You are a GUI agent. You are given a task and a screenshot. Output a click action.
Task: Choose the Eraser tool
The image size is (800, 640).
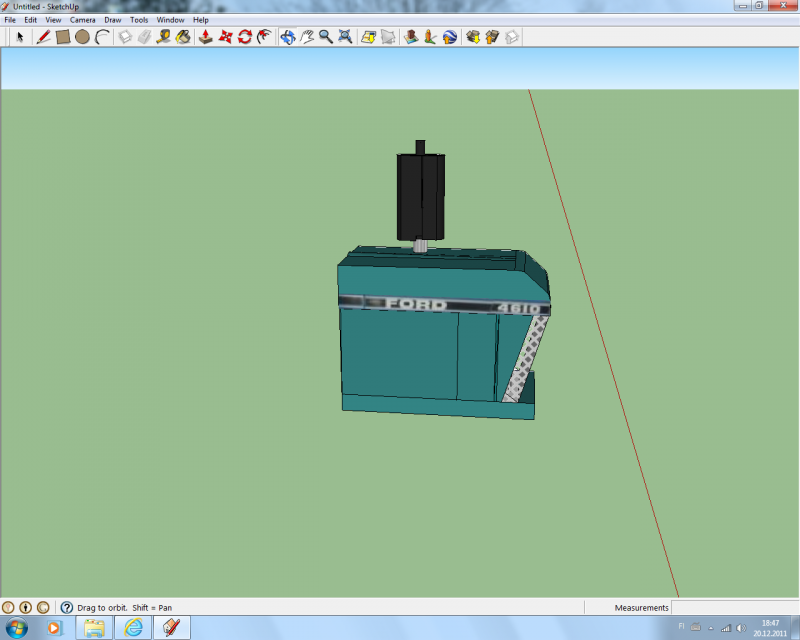(x=144, y=37)
